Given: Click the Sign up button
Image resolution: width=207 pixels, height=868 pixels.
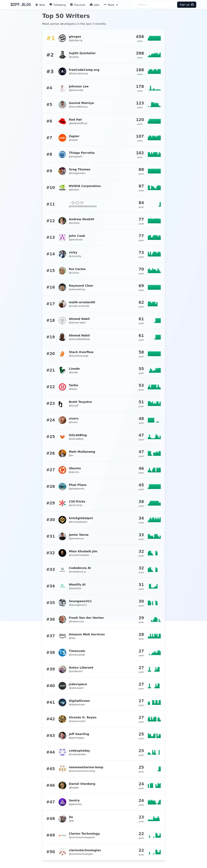Looking at the screenshot, I should [x=186, y=5].
